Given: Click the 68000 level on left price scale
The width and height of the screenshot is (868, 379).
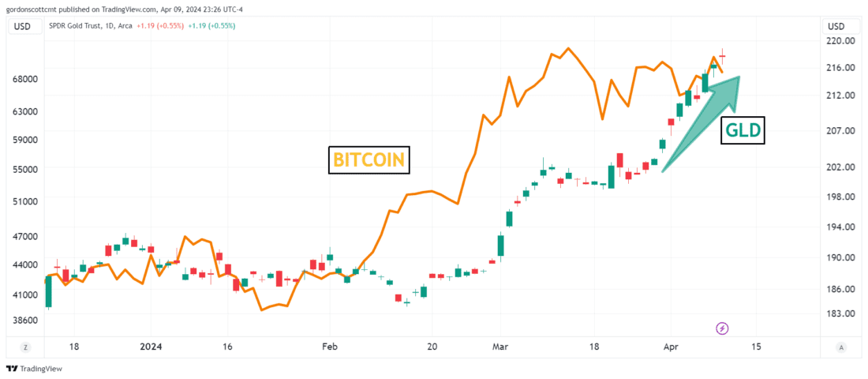Looking at the screenshot, I should tap(24, 79).
